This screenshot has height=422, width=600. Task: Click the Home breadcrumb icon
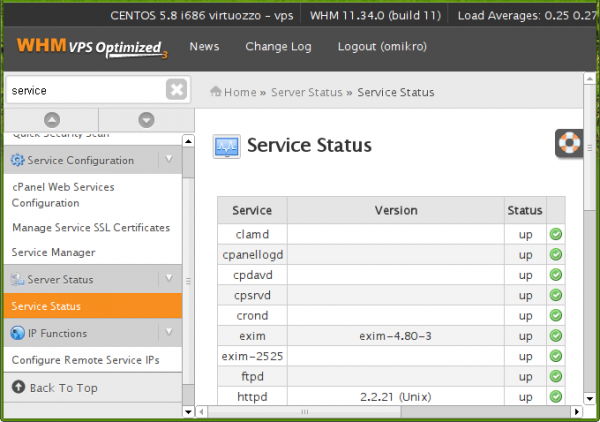[214, 92]
